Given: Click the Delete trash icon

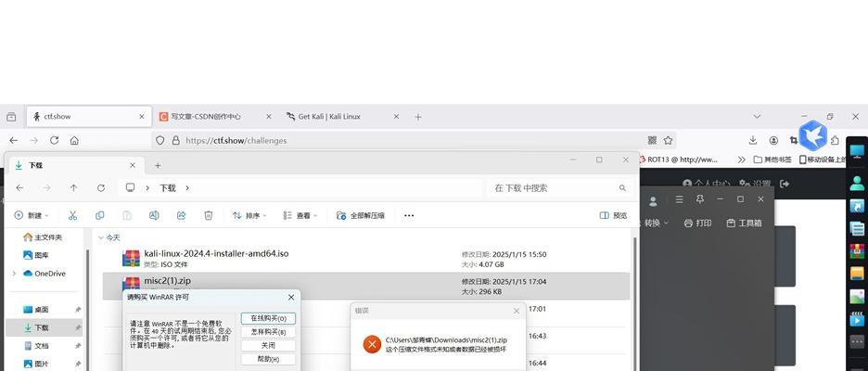Looking at the screenshot, I should click(208, 215).
